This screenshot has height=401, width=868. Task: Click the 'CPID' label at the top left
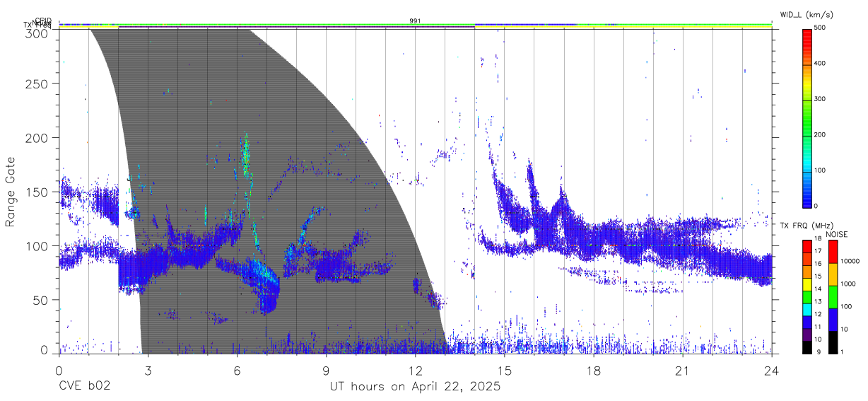[43, 21]
